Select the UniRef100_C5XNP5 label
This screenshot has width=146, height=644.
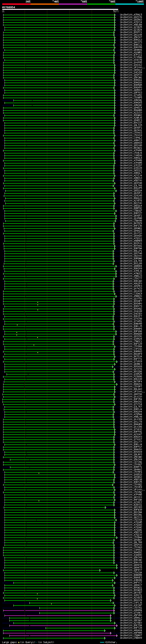(x=131, y=98)
